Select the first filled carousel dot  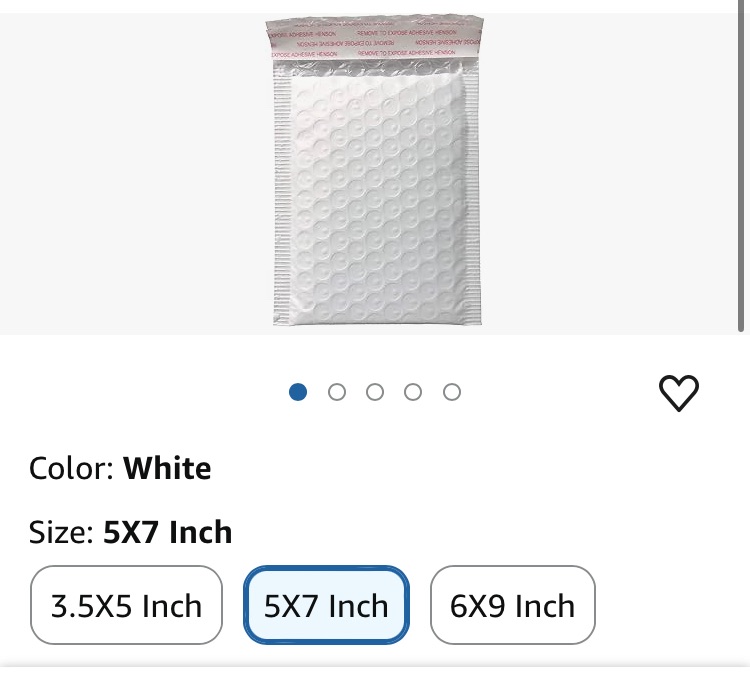coord(298,392)
